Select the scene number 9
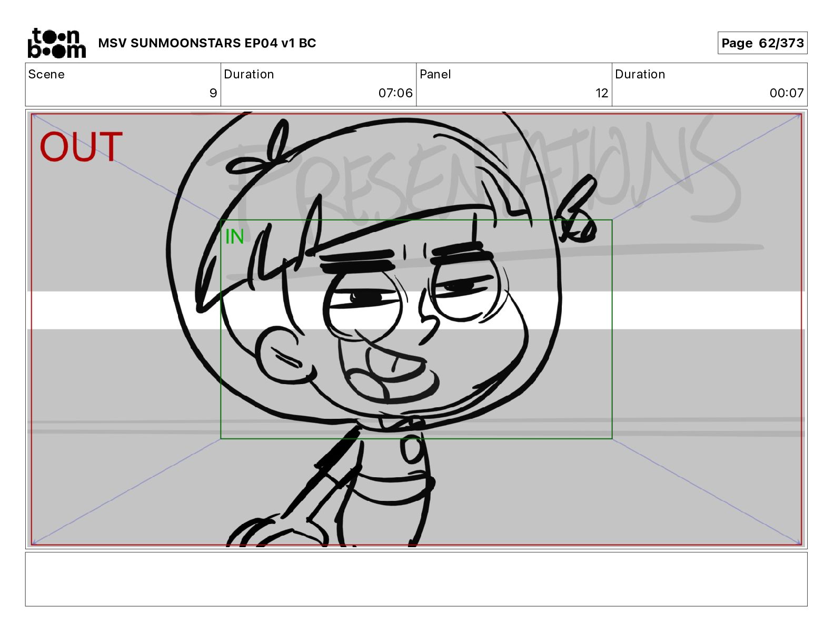The height and width of the screenshot is (644, 834). pos(213,93)
